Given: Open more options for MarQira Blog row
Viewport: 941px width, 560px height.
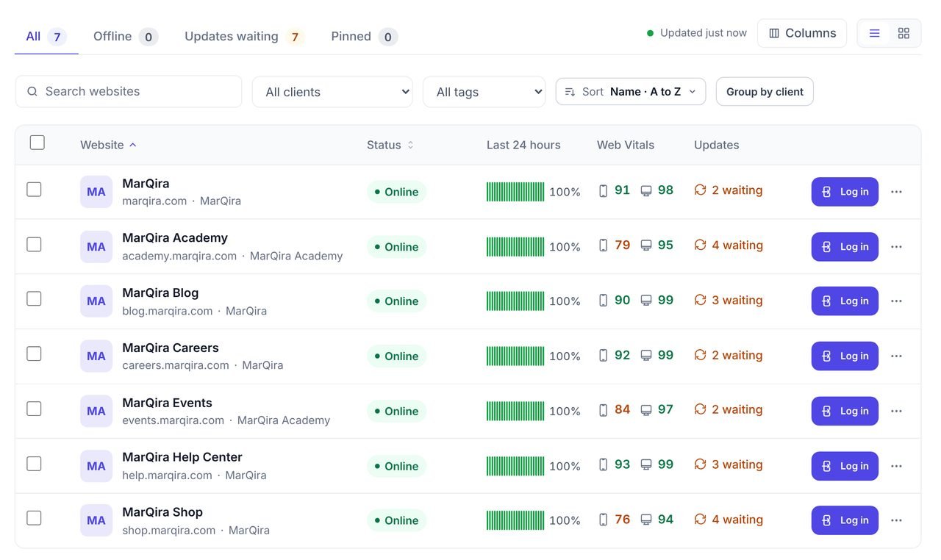Looking at the screenshot, I should point(896,301).
